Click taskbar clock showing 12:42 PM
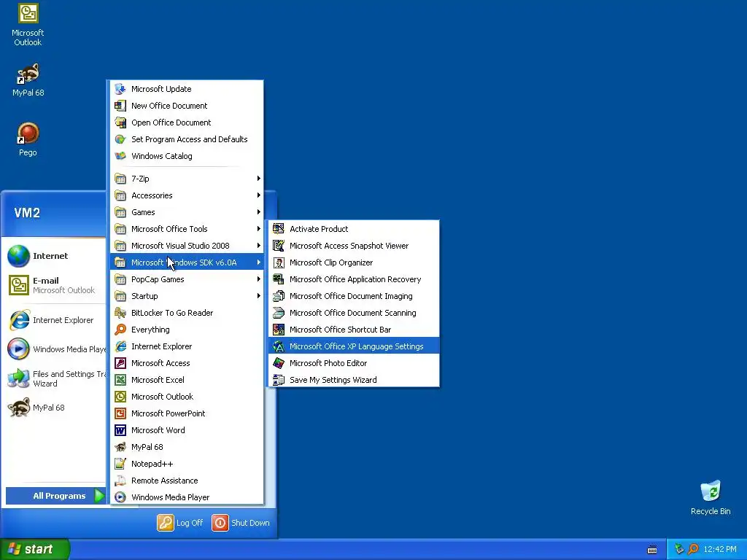The width and height of the screenshot is (747, 560). [720, 550]
